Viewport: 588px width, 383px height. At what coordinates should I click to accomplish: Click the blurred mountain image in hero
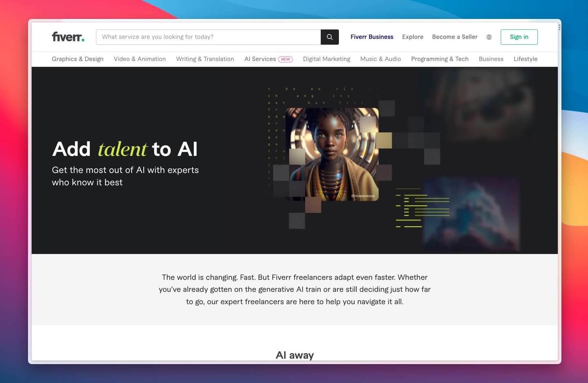pos(471,214)
